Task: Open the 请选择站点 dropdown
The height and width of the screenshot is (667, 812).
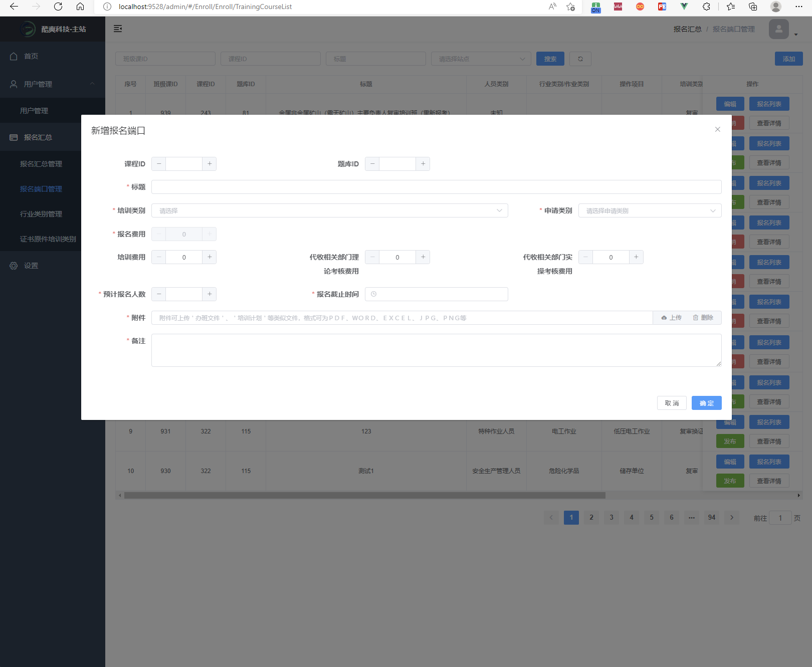Action: click(481, 59)
